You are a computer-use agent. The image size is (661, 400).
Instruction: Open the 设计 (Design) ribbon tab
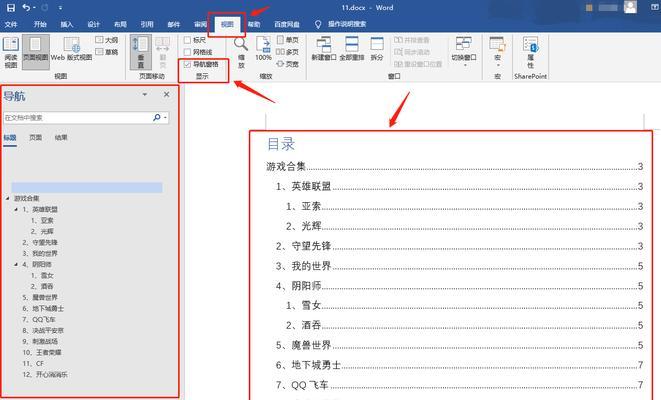click(x=94, y=24)
